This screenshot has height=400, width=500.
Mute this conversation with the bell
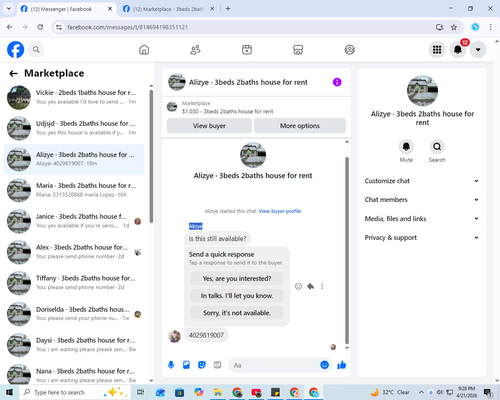[x=406, y=147]
